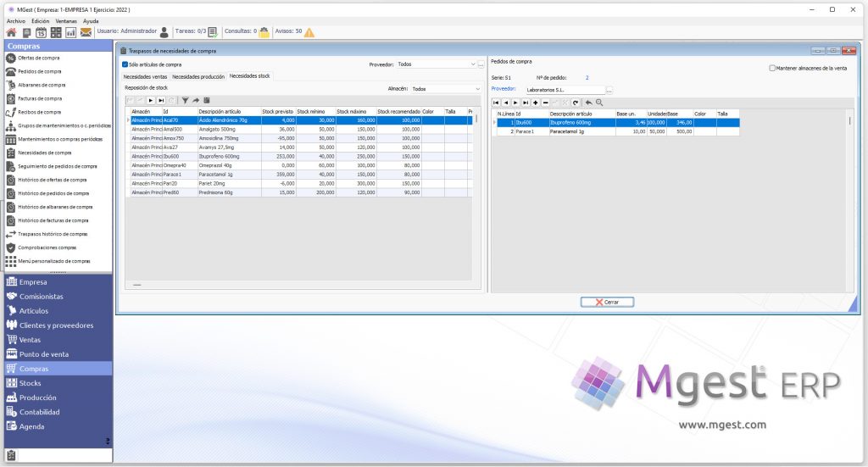
Task: Open Seguimiento de pedidos de compra
Action: click(58, 167)
